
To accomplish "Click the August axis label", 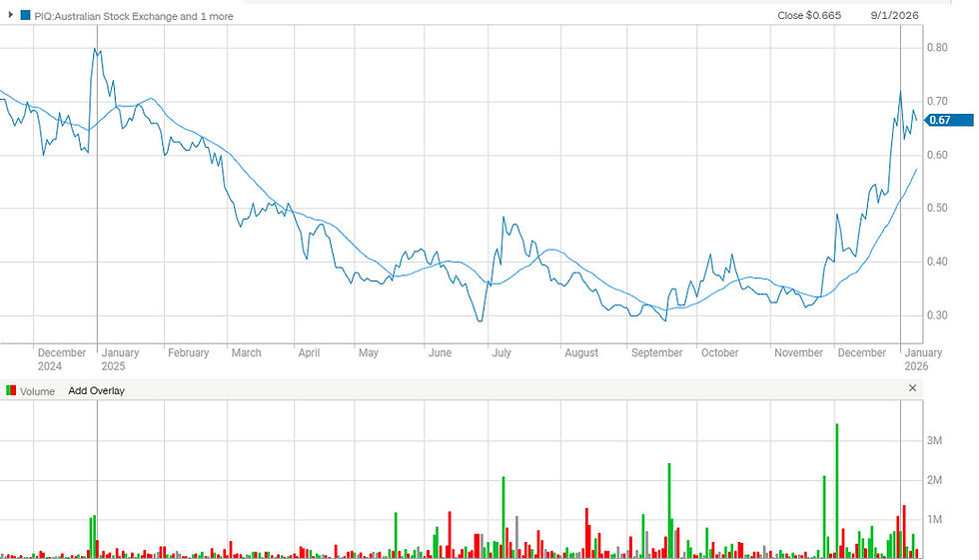I will pos(581,353).
